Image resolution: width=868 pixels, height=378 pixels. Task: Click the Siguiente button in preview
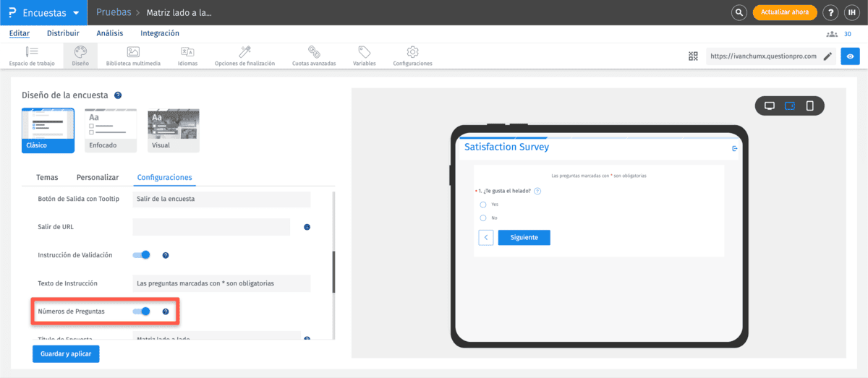click(524, 237)
